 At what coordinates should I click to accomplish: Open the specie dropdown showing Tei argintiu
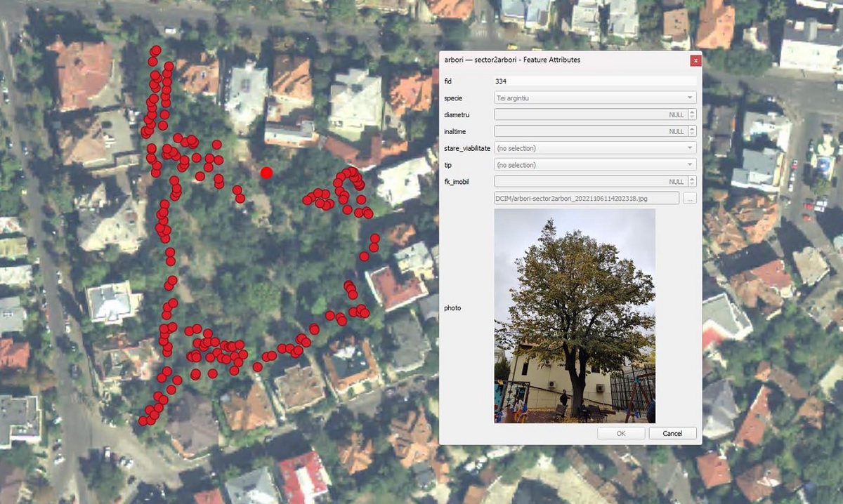(x=595, y=98)
